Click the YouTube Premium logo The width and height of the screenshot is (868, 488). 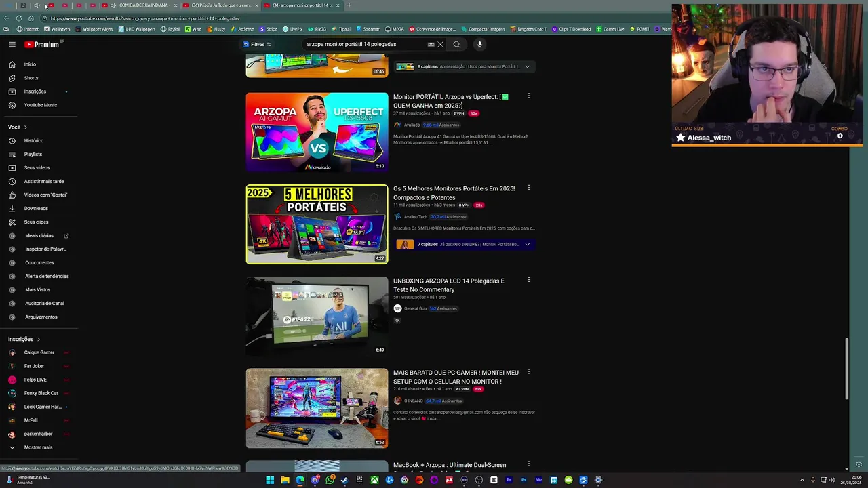click(42, 45)
